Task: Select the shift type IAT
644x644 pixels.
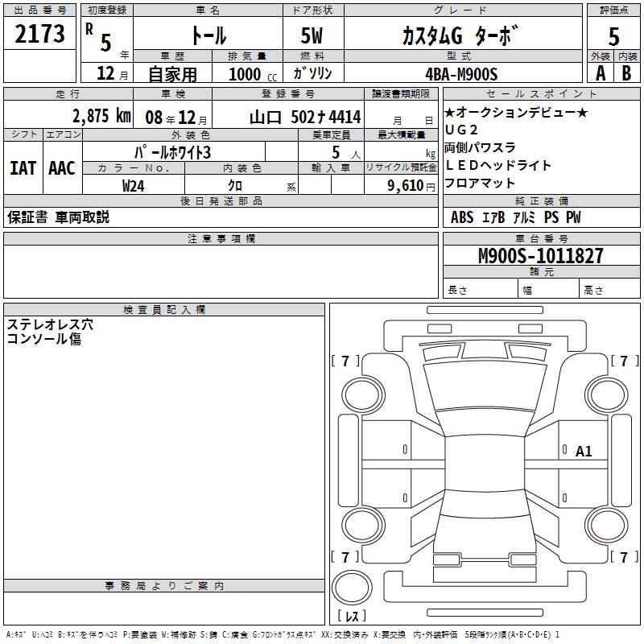Action: tap(23, 168)
